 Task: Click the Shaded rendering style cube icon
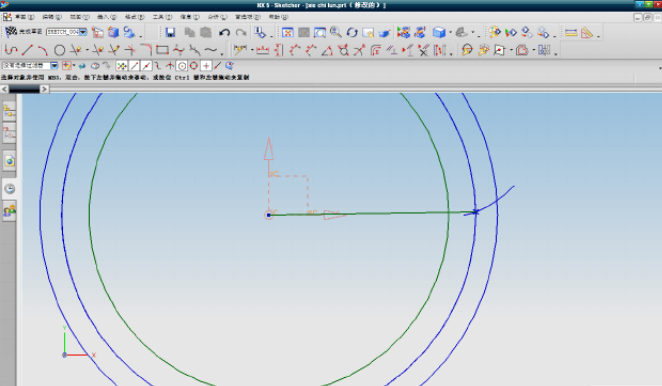439,33
